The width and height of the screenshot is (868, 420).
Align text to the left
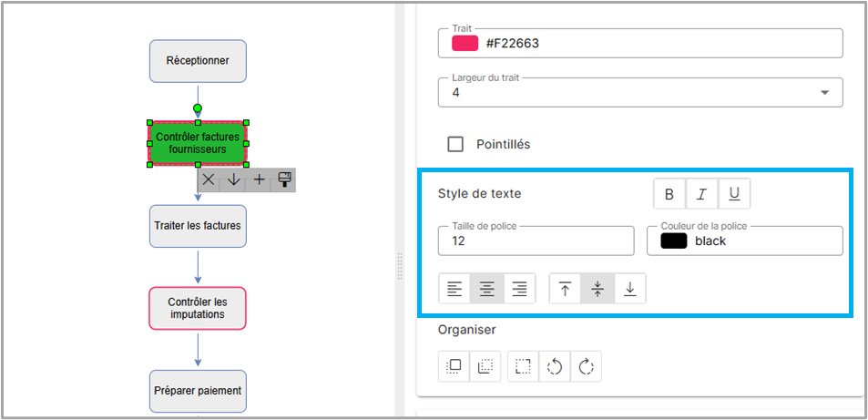tap(454, 289)
